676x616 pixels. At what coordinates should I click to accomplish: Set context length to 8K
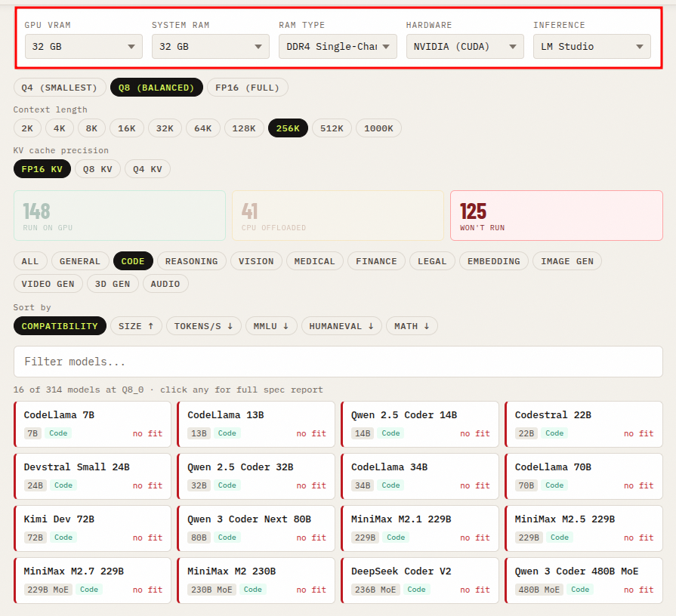click(x=91, y=128)
